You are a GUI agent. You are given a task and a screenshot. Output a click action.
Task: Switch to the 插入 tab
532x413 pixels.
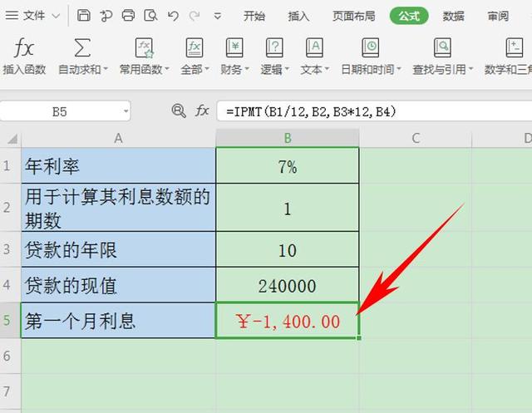coord(298,16)
